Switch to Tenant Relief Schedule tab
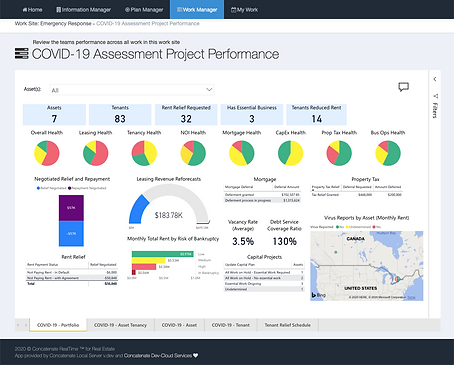Screen dimensions: 454x365 [x=288, y=325]
